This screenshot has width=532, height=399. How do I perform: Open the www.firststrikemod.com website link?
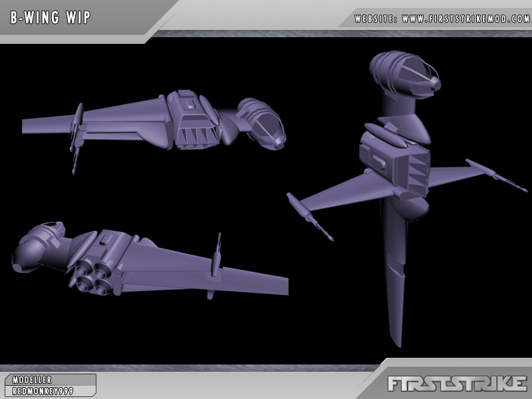pos(465,19)
